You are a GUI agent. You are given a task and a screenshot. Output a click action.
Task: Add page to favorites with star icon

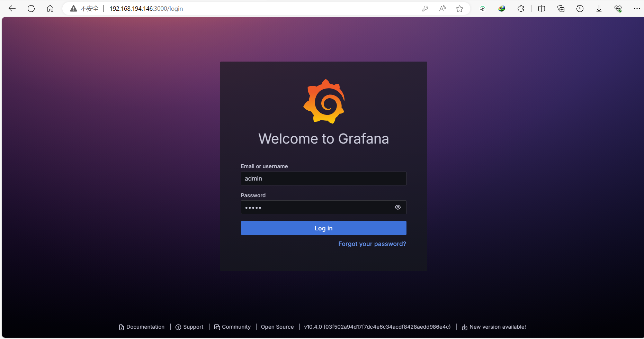click(459, 9)
